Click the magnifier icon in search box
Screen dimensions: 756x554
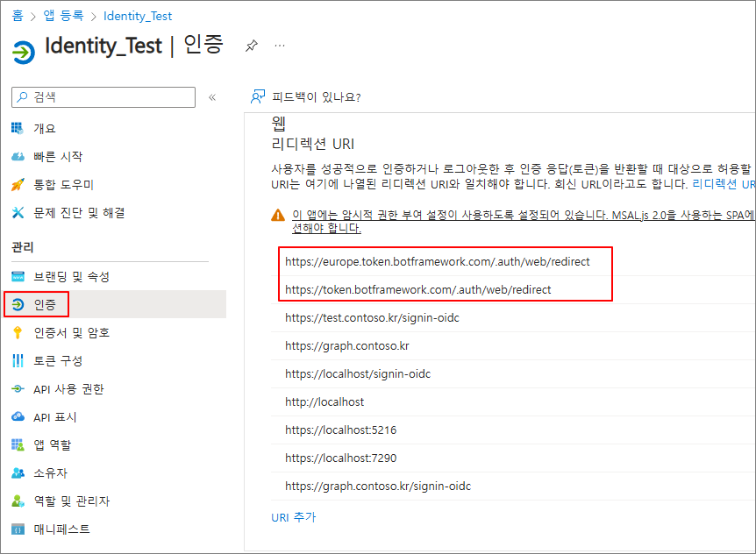click(22, 97)
